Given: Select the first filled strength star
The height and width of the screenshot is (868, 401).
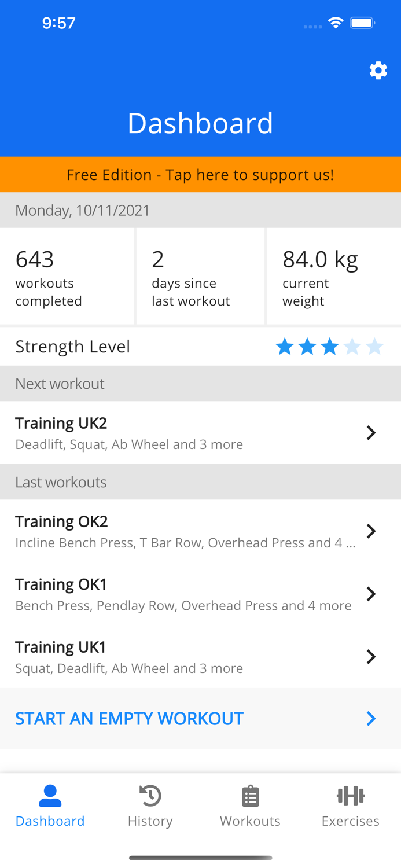Looking at the screenshot, I should pyautogui.click(x=285, y=346).
